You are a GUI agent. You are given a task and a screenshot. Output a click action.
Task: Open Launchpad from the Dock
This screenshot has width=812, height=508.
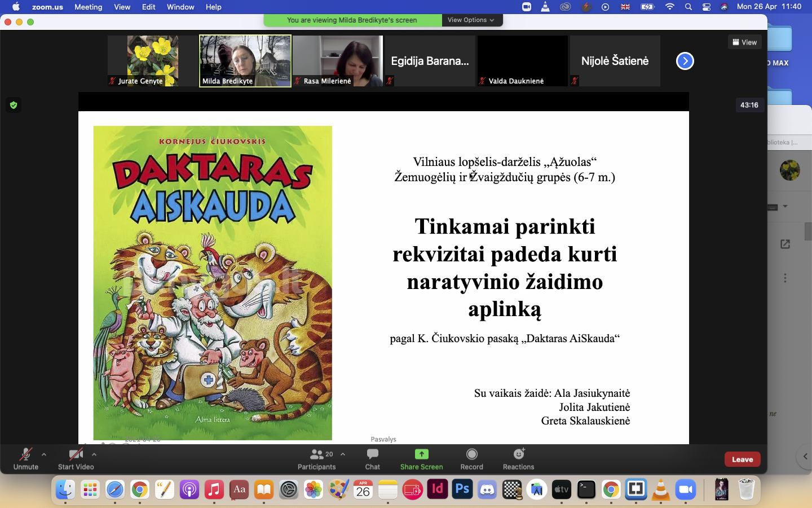click(90, 489)
